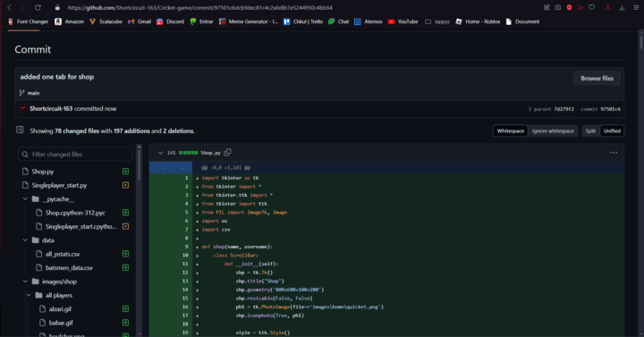Select Shop.cpython-312.pyc in file tree
644x337 pixels.
(x=75, y=213)
